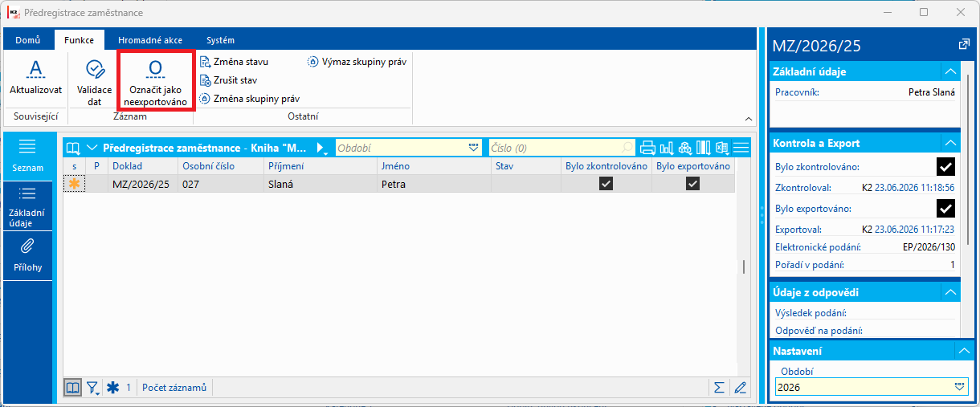Click the Excel export icon

pos(722,148)
